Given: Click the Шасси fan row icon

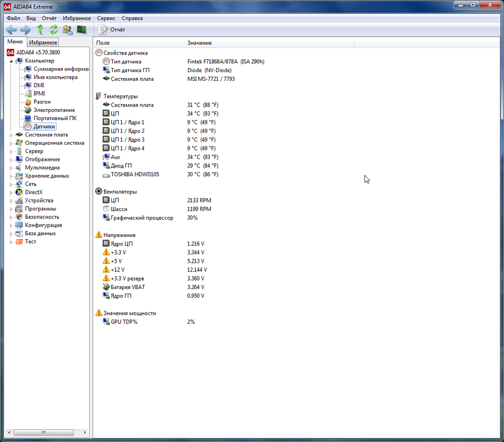Looking at the screenshot, I should [106, 209].
